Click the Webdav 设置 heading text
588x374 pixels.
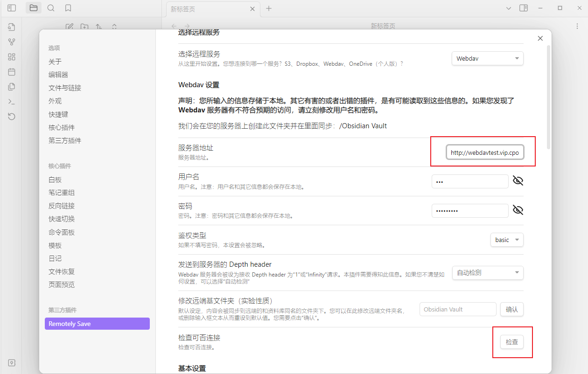(x=199, y=85)
